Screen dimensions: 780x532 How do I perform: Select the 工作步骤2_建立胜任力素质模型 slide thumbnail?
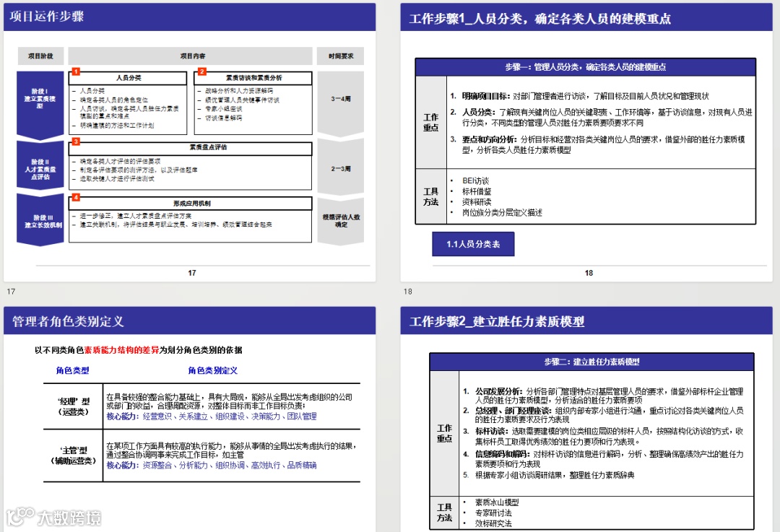coord(586,419)
